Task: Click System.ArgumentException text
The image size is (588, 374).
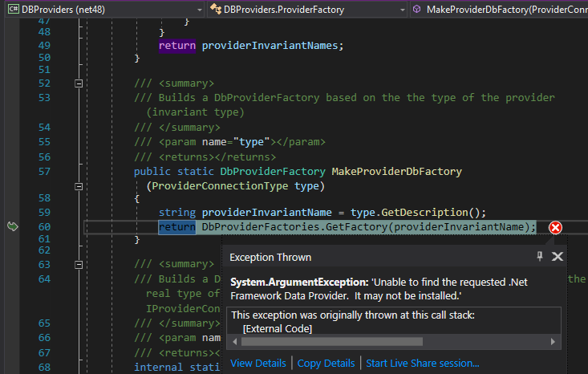Action: 300,282
